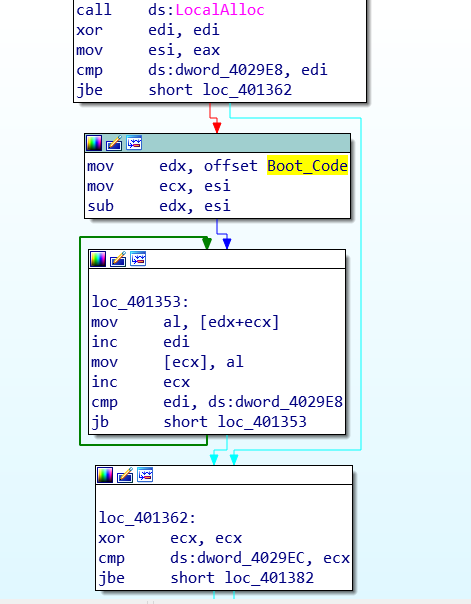Click the group nodes icon on the loc_401362 block
The height and width of the screenshot is (604, 471).
click(145, 475)
